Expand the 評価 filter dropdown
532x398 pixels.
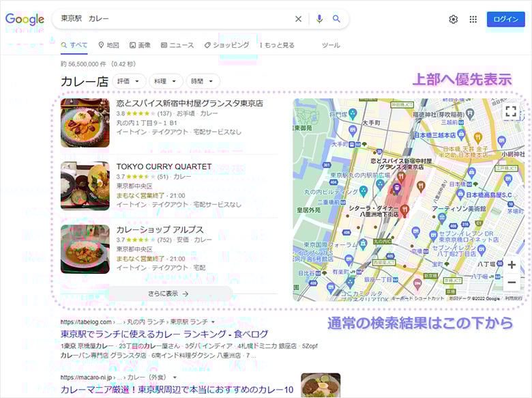pyautogui.click(x=129, y=81)
